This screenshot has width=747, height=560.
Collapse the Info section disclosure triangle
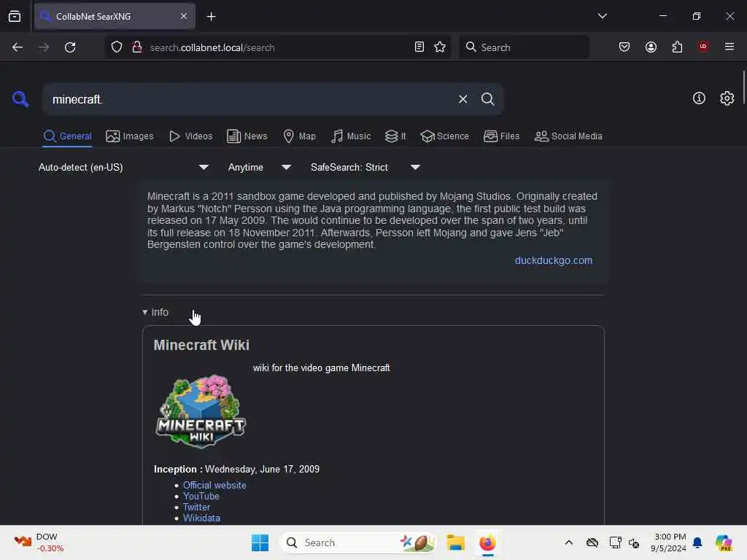pyautogui.click(x=145, y=312)
